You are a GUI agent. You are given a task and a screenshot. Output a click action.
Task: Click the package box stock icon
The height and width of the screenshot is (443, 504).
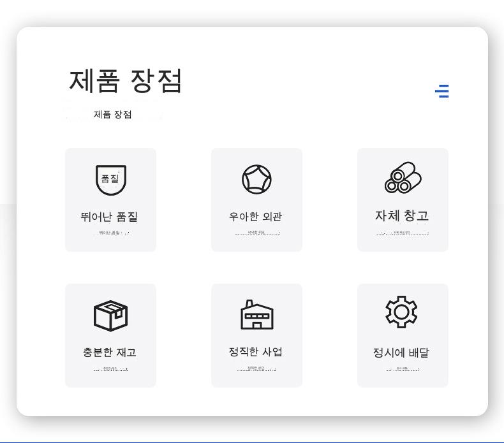click(110, 315)
